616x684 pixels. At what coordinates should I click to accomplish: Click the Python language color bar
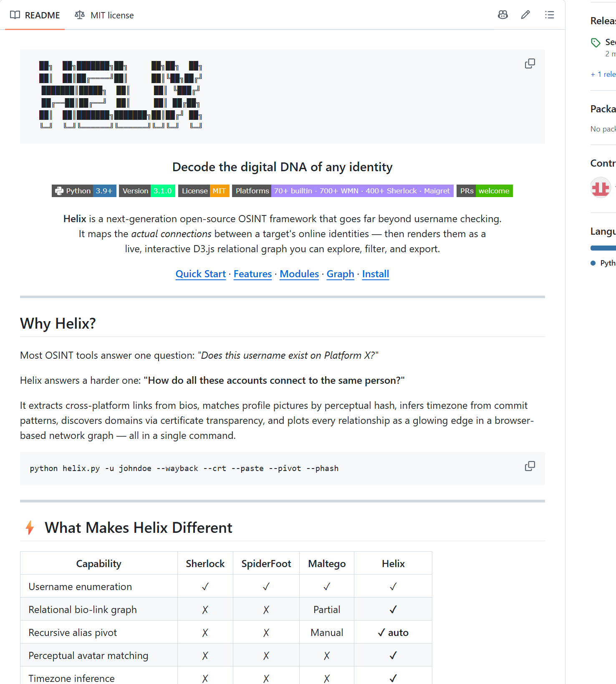[603, 248]
